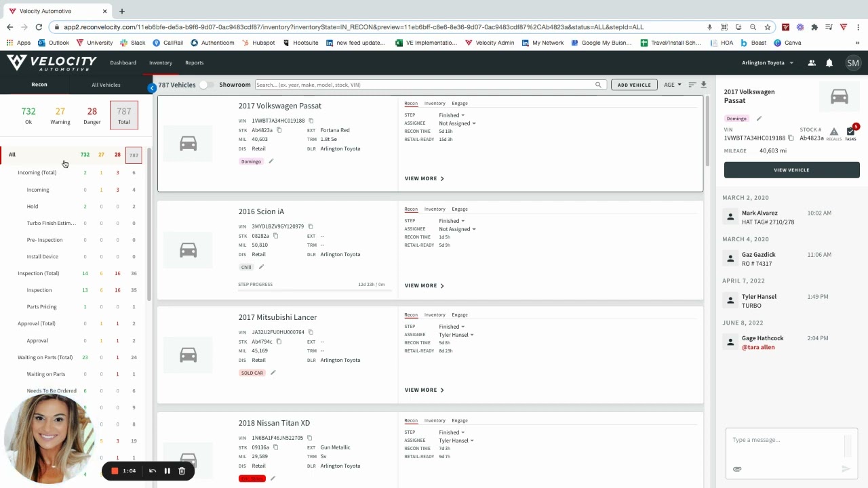Click VIEW MORE on the Scion iA
Screen dimensions: 868x488
click(x=425, y=286)
